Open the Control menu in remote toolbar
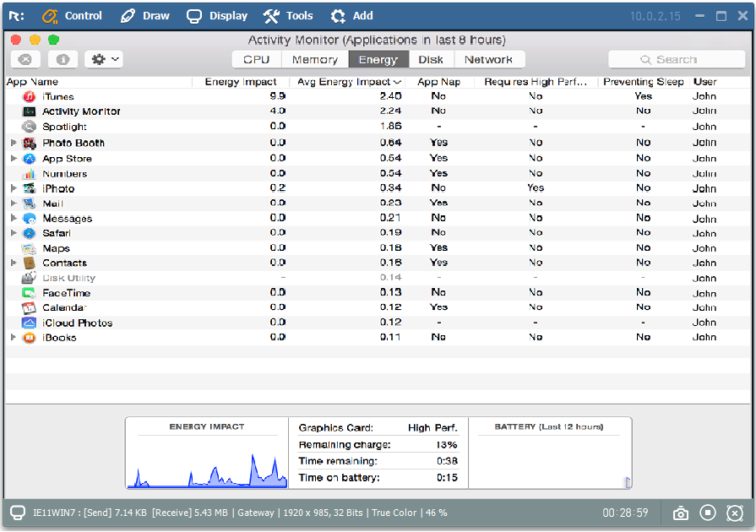Viewport: 756px width, 532px height. click(x=72, y=16)
